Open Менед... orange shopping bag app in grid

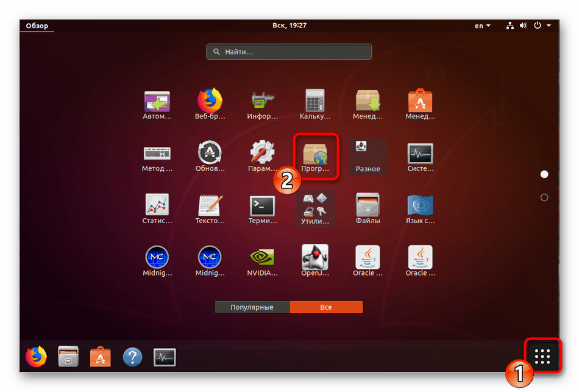click(420, 105)
